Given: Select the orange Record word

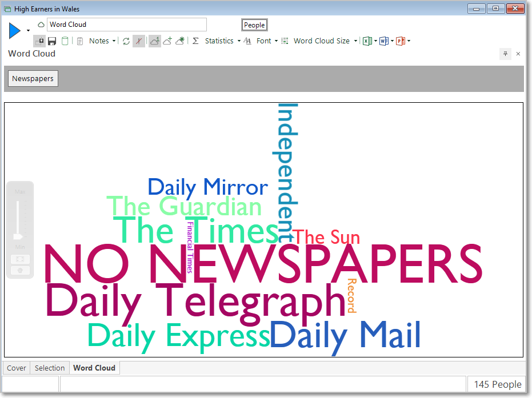Looking at the screenshot, I should 352,296.
